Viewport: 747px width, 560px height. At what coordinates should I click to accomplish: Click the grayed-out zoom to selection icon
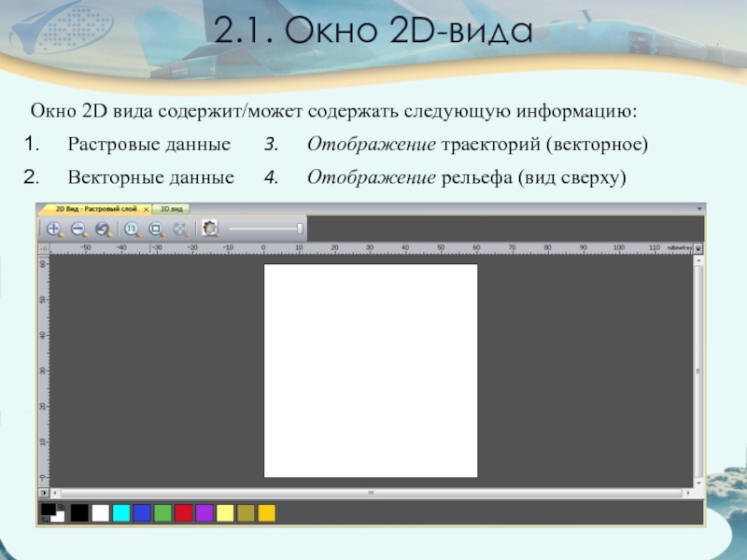click(x=179, y=229)
